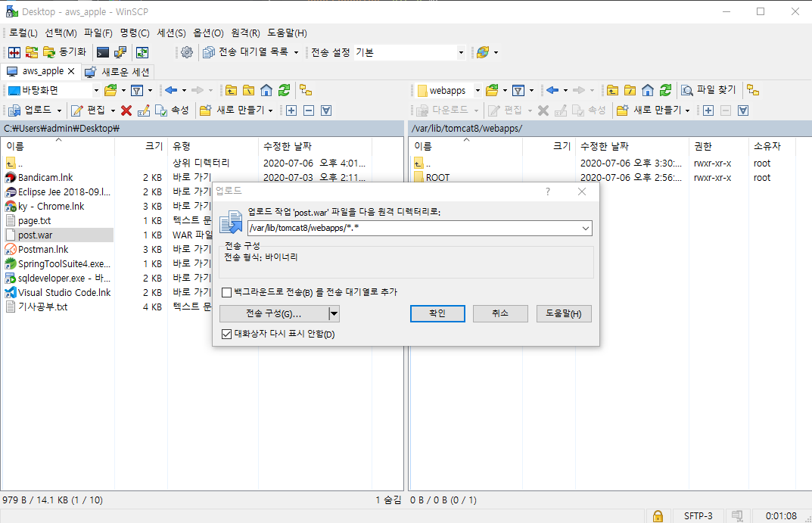Open the New Session (새로운 세션) tab
812x523 pixels.
pyautogui.click(x=118, y=72)
